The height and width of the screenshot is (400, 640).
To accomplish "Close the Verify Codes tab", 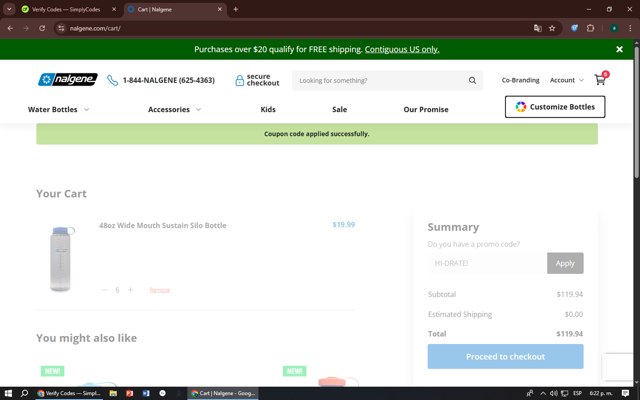I will [x=114, y=9].
